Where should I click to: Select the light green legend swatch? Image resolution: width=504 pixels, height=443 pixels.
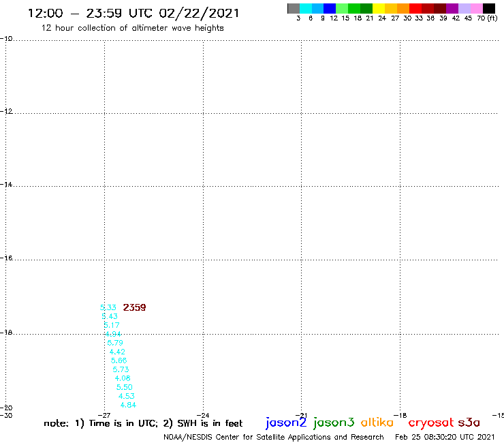(342, 8)
